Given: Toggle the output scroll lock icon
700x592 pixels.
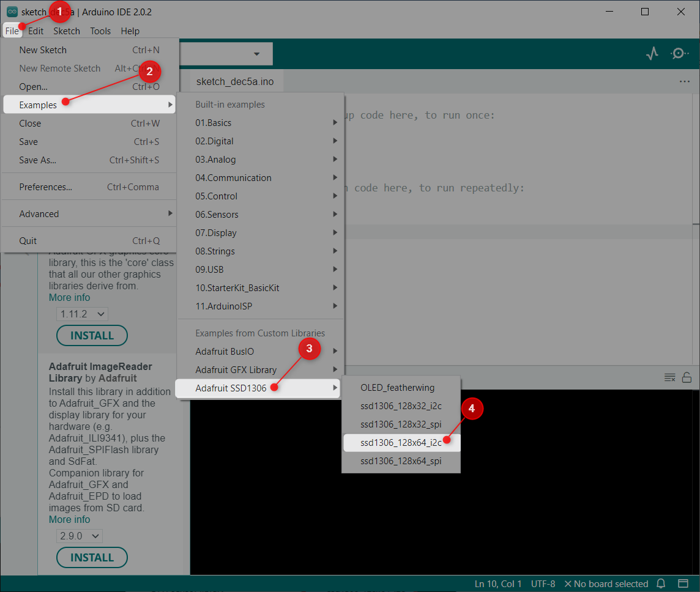Looking at the screenshot, I should click(687, 377).
